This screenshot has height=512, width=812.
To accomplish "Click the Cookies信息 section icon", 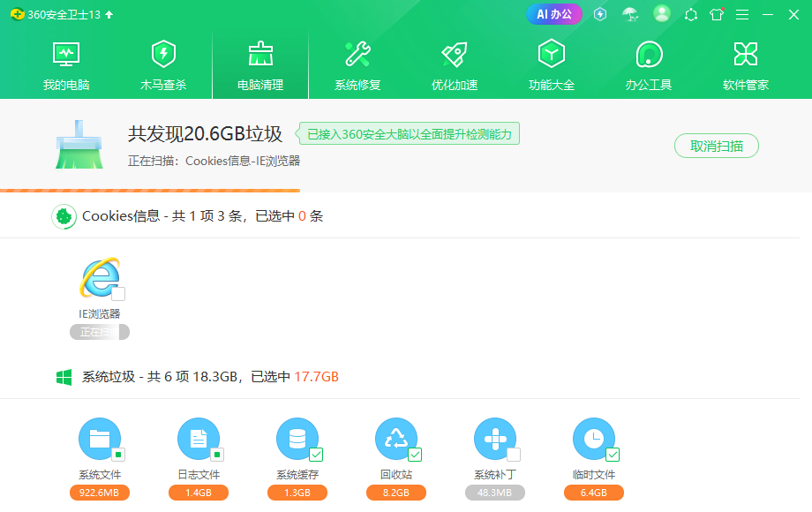I will 64,216.
